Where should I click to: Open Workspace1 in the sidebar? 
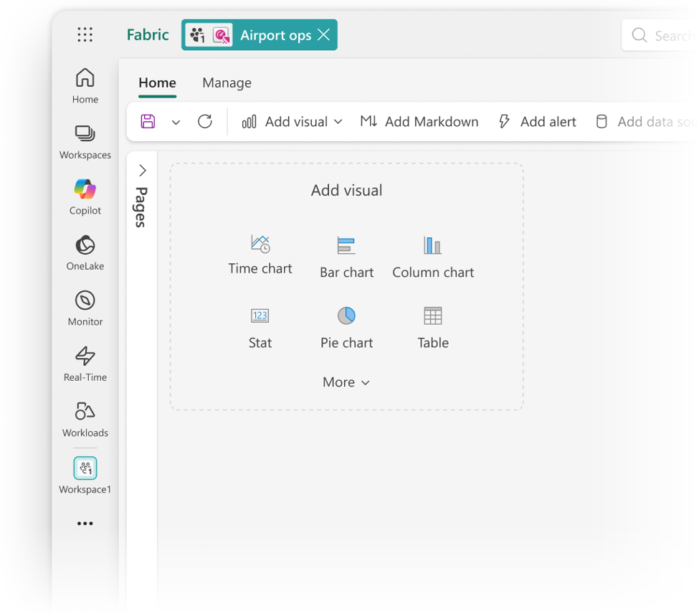coord(85,475)
